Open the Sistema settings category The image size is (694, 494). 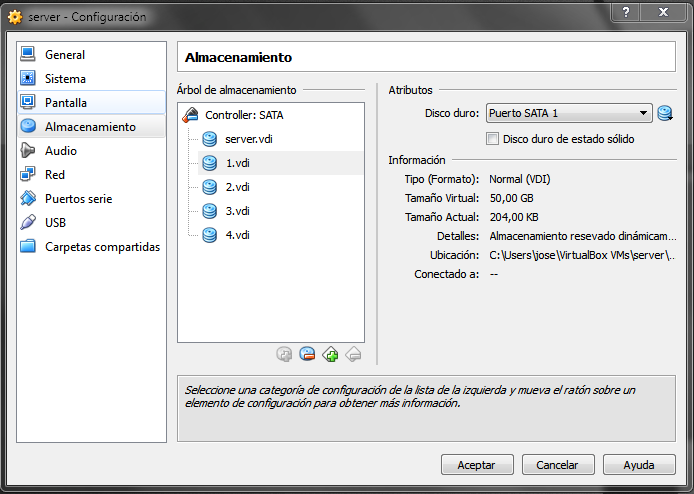91,79
